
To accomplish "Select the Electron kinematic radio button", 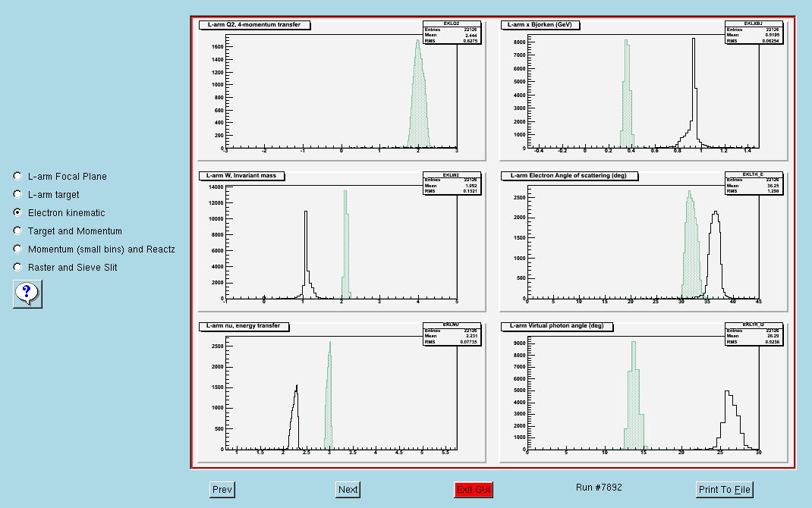I will click(17, 212).
